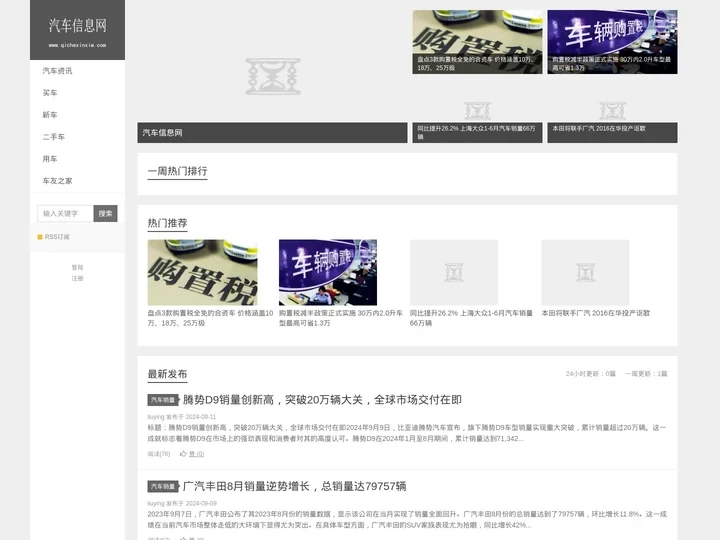
Task: Click top caption 同比提升26.2% 上海大众1-6月汽车销量66万辆
Action: (477, 132)
